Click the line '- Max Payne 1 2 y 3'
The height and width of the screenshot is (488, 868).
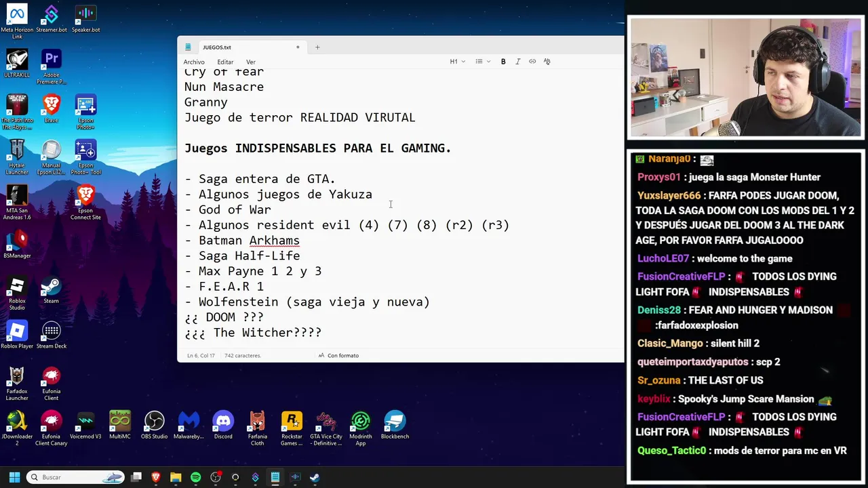tap(253, 271)
